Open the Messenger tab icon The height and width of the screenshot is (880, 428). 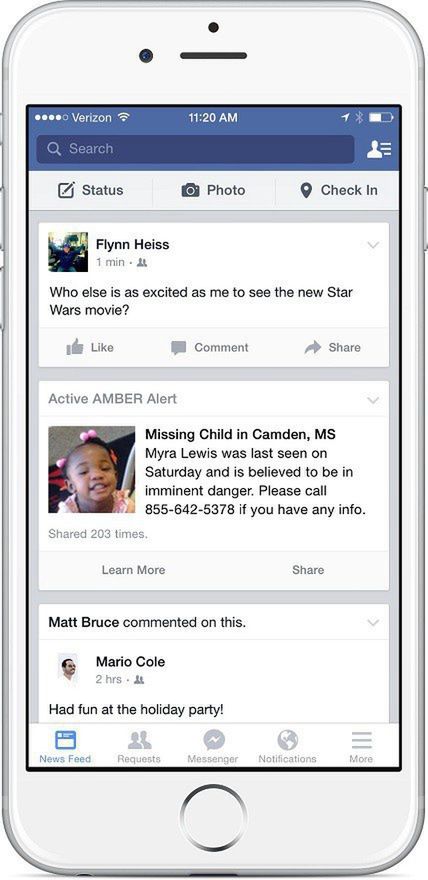(x=213, y=741)
